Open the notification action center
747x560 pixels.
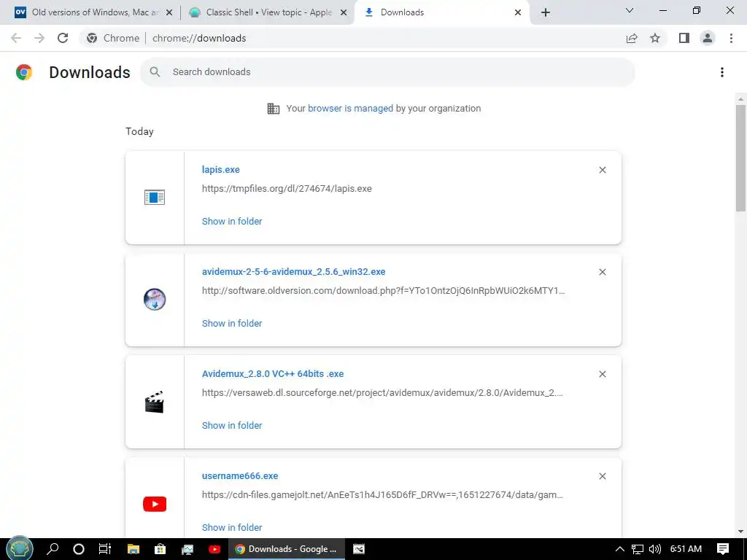[x=723, y=549]
